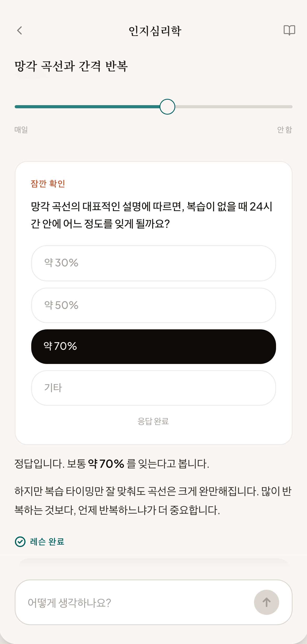Click the 인지심리학 header title
The image size is (307, 644).
[x=155, y=31]
